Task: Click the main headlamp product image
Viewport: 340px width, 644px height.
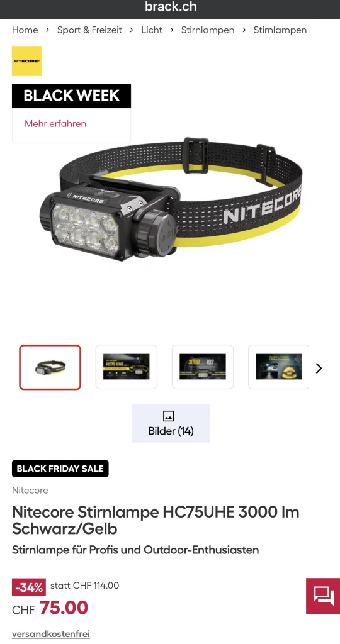Action: pyautogui.click(x=171, y=200)
